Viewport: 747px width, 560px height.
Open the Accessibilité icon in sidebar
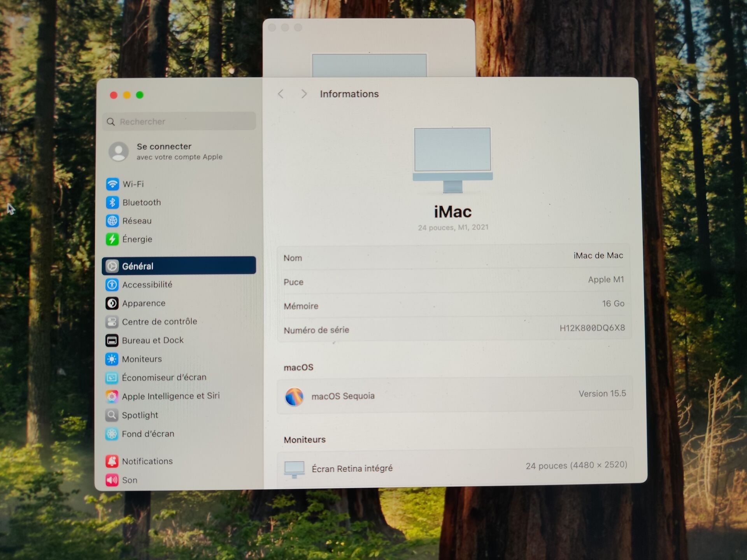[x=112, y=285]
